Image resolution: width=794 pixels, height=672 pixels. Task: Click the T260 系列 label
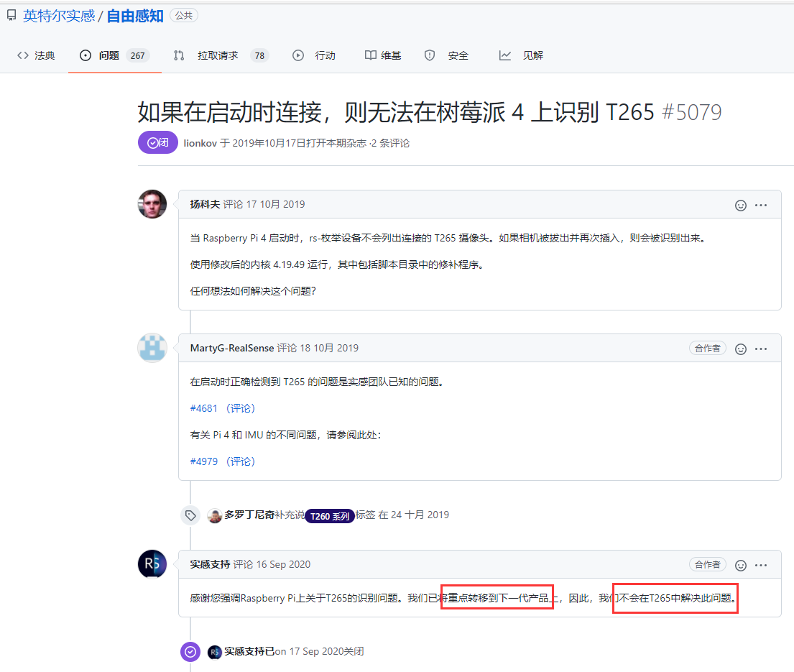click(330, 515)
